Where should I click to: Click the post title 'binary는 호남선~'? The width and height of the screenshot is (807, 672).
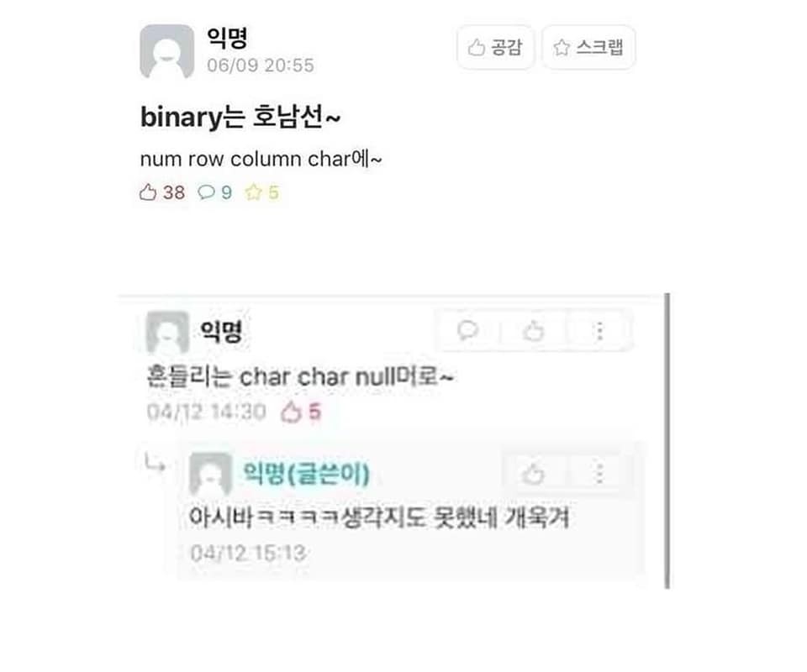240,117
